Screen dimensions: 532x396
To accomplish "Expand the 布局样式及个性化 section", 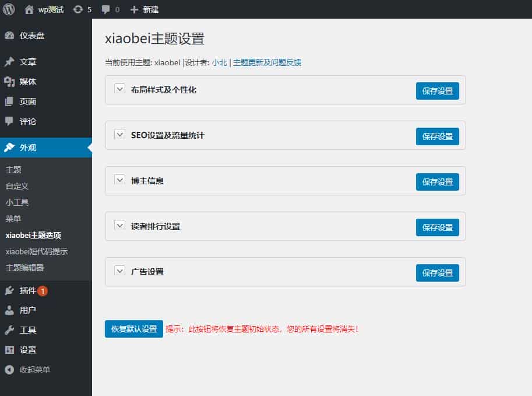I will [120, 89].
